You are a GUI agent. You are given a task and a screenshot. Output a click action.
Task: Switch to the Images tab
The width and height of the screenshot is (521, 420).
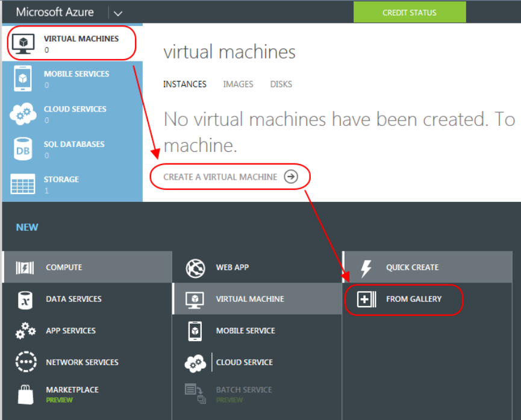[238, 84]
